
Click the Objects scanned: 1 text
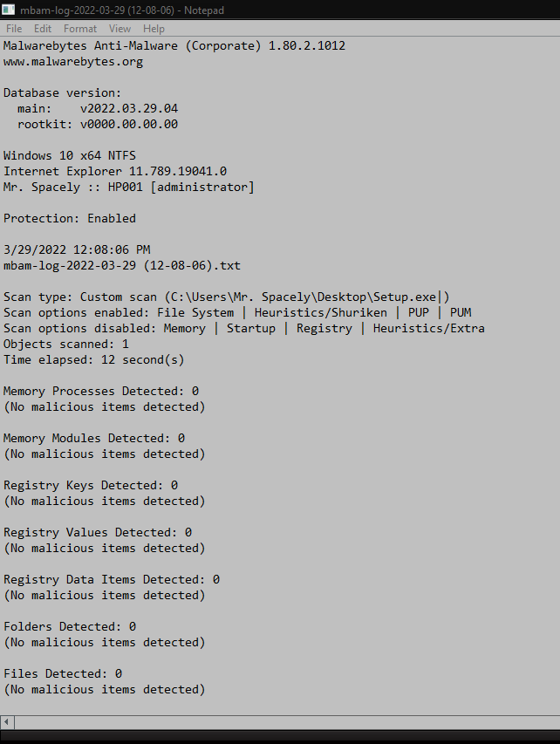tap(66, 344)
